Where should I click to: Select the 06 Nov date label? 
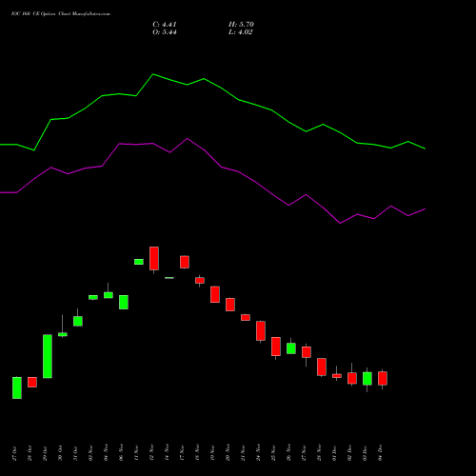point(121,453)
